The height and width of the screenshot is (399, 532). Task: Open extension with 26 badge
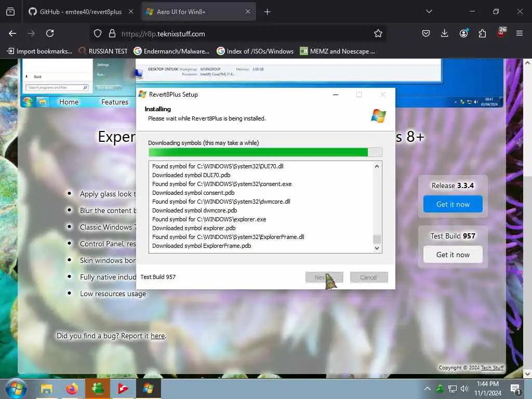pos(501,33)
